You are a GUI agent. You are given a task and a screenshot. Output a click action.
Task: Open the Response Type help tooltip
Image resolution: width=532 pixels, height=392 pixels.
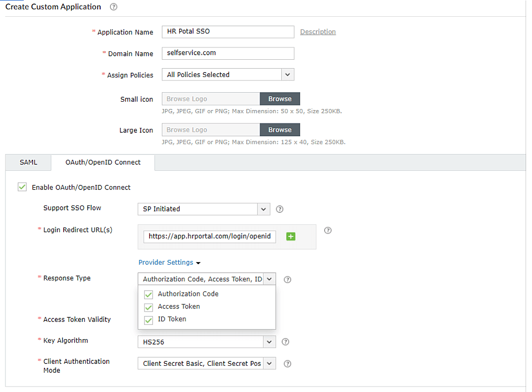coord(287,279)
